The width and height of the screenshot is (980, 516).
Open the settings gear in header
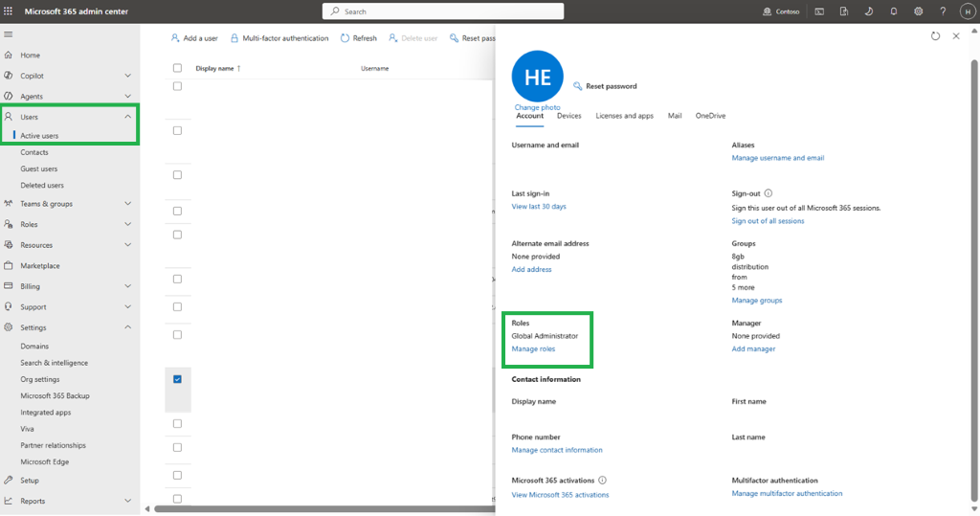point(918,11)
